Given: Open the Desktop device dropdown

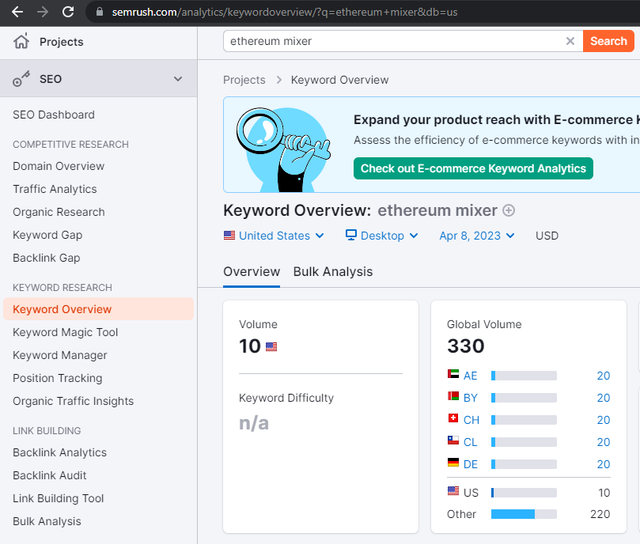Looking at the screenshot, I should pos(382,235).
